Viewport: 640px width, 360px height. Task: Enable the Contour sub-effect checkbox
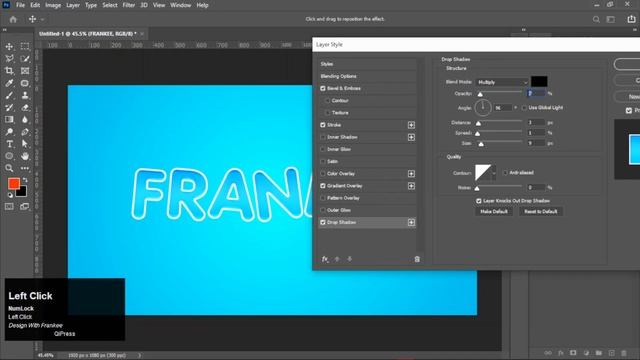tap(327, 100)
